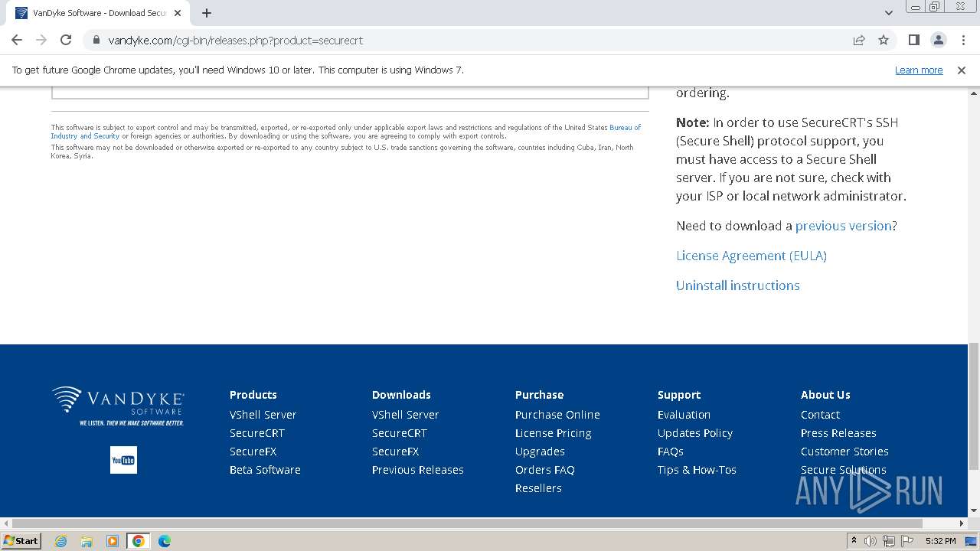980x551 pixels.
Task: Open License Agreement (EULA)
Action: tap(751, 256)
